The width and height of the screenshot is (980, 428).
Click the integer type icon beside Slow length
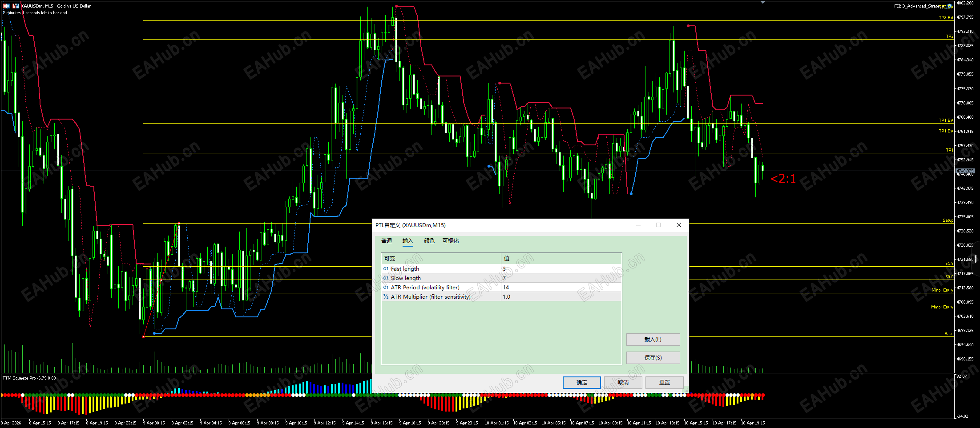click(386, 278)
